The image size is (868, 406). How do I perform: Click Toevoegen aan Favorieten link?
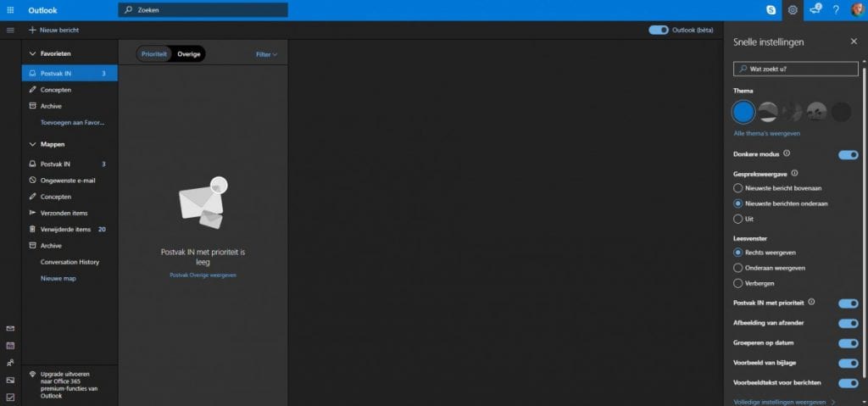click(73, 122)
